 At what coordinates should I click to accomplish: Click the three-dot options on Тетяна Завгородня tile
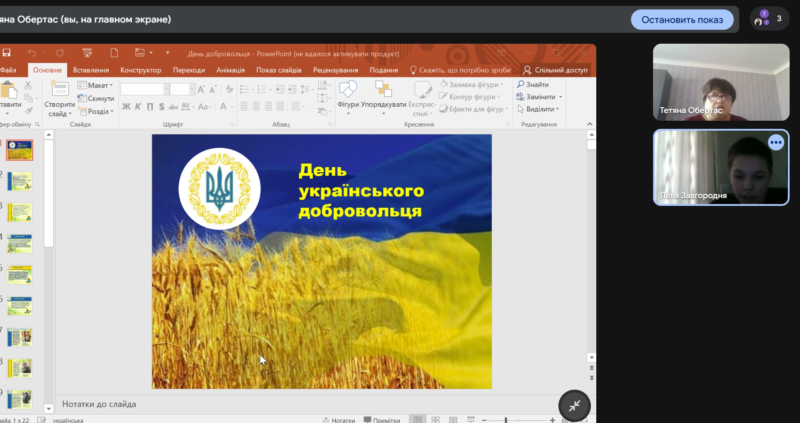[775, 143]
